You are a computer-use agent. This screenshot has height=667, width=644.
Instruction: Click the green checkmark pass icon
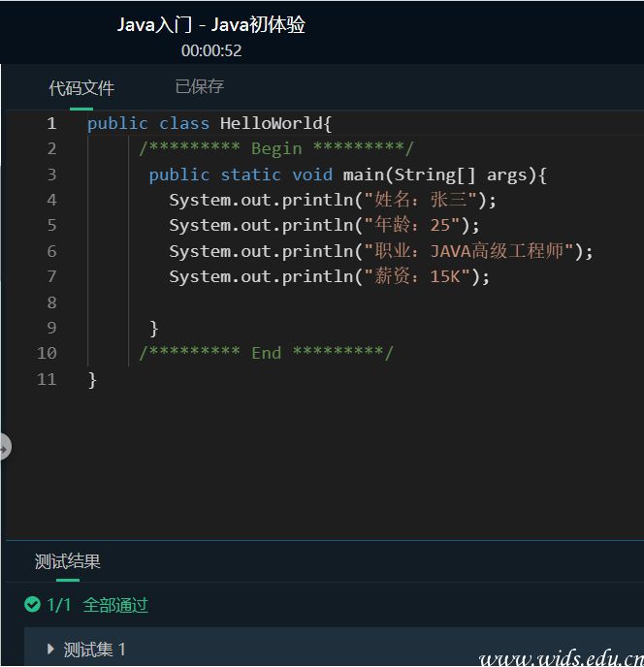click(33, 605)
